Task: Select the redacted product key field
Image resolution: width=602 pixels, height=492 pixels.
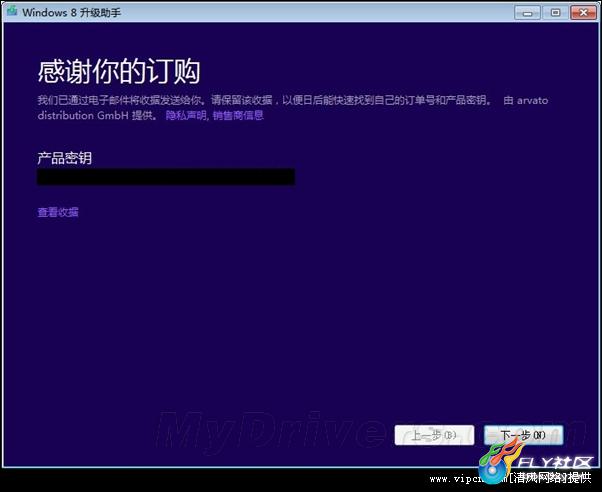Action: [x=166, y=177]
